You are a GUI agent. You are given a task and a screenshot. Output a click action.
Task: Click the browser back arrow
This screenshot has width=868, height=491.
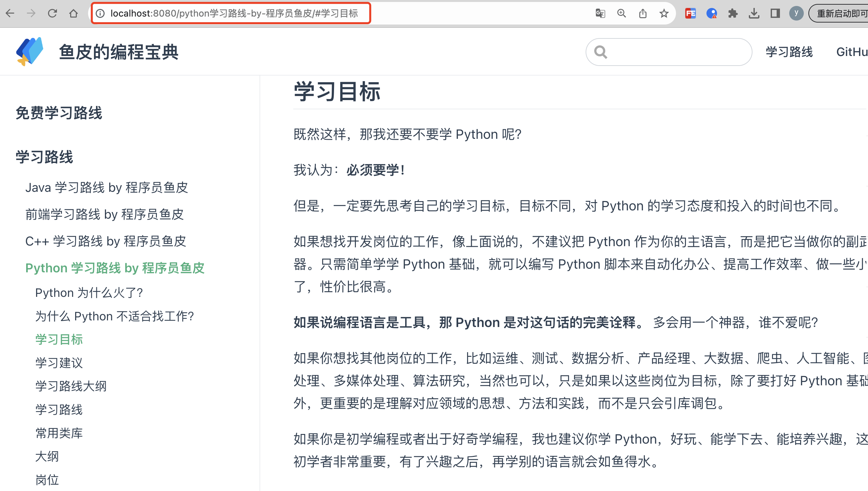(10, 14)
